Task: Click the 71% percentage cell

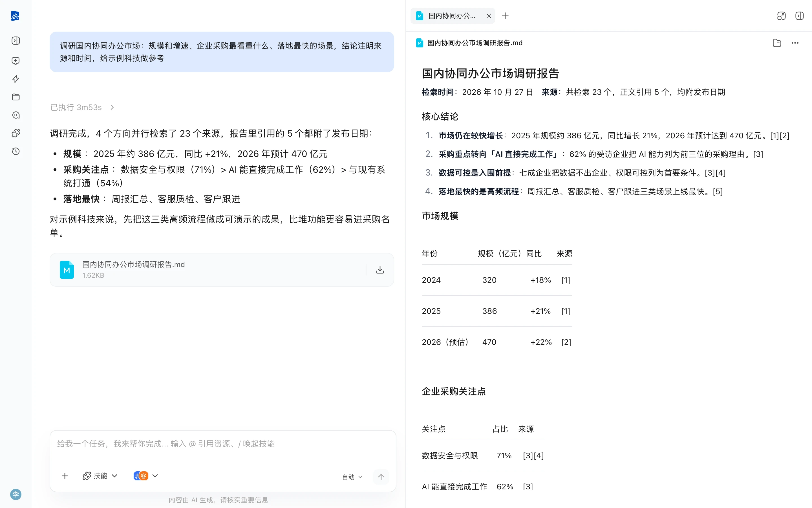Action: (x=504, y=456)
